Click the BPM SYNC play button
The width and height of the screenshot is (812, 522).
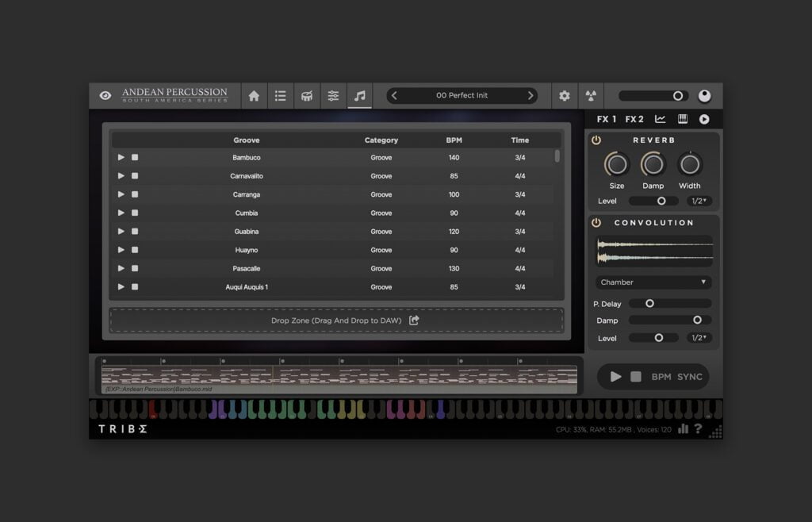point(616,376)
